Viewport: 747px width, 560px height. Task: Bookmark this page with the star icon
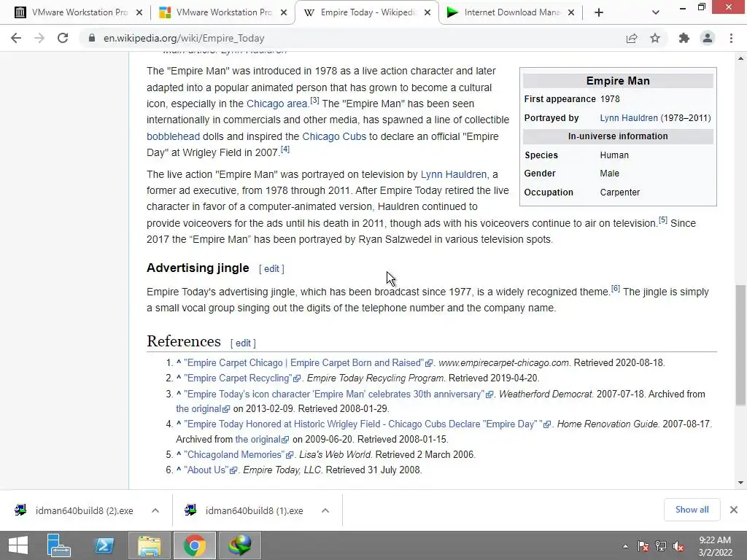[x=655, y=38]
